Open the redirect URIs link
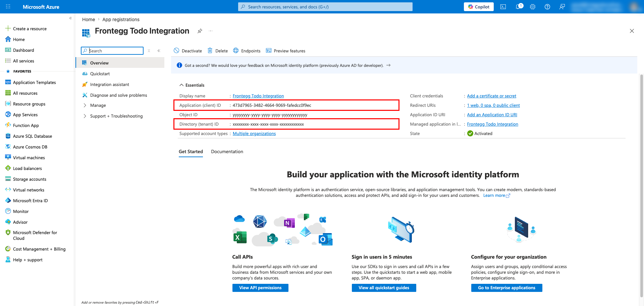Viewport: 644px width, 306px height. point(493,105)
